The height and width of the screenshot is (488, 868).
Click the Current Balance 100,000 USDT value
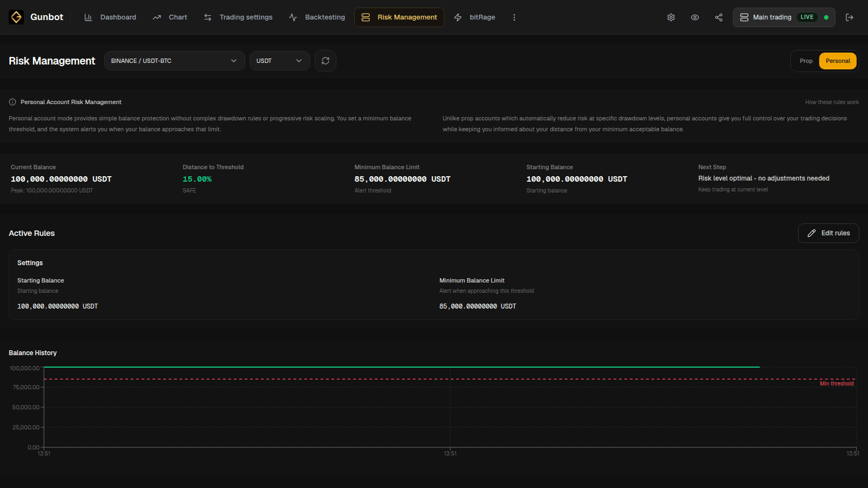(x=61, y=179)
